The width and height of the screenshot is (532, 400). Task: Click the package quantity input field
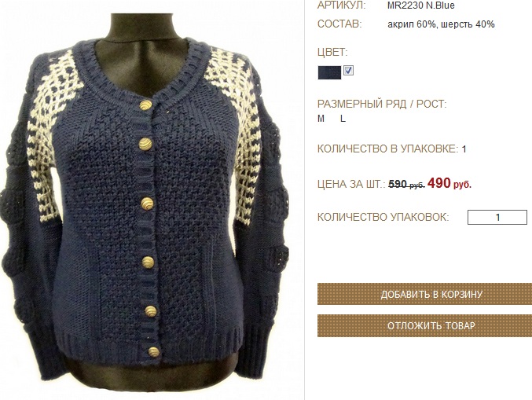click(x=497, y=217)
